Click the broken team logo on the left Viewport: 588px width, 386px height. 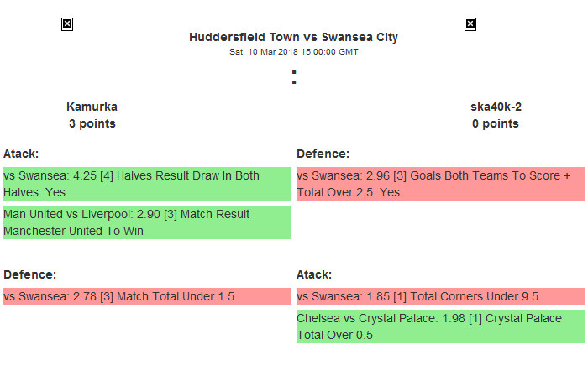click(x=67, y=24)
